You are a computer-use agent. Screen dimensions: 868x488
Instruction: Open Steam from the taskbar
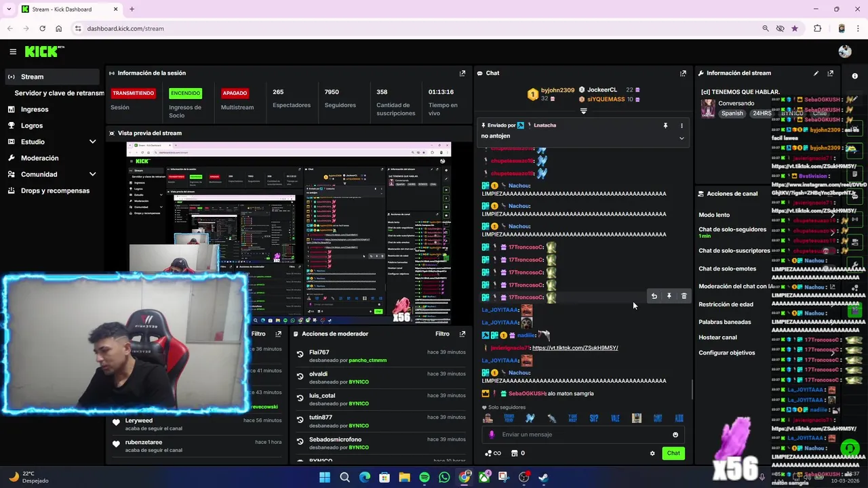pos(543,477)
